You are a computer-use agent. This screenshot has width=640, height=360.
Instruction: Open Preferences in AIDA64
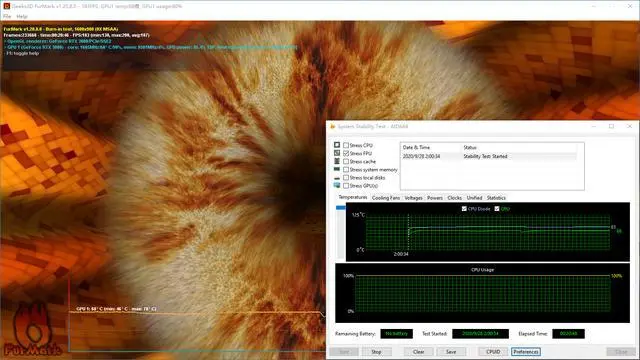coord(526,352)
